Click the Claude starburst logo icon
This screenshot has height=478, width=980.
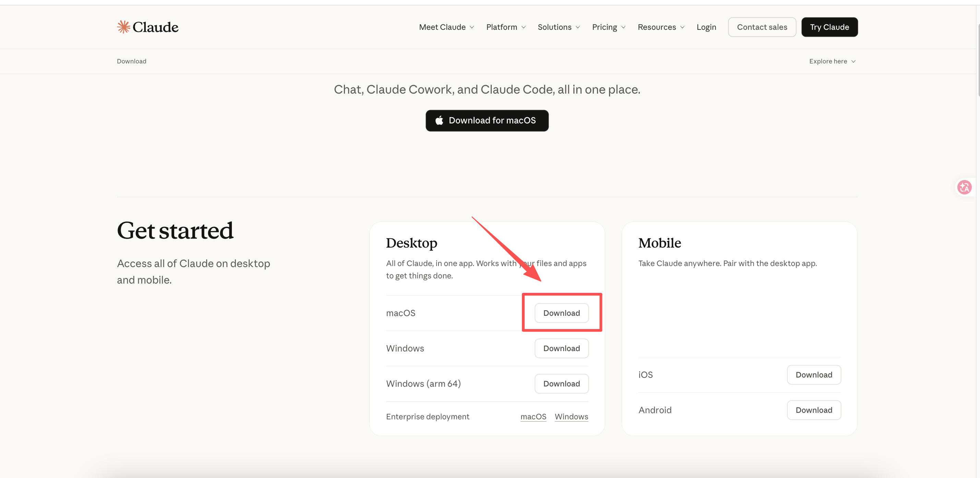pyautogui.click(x=124, y=27)
